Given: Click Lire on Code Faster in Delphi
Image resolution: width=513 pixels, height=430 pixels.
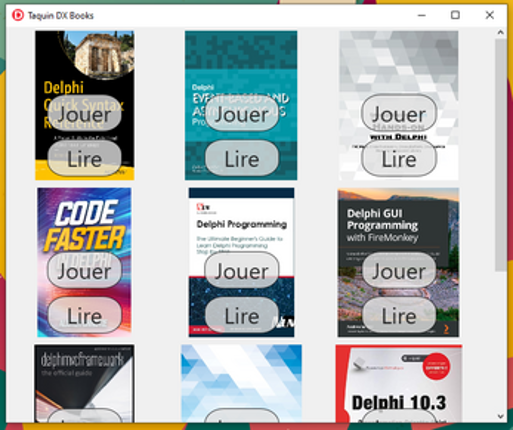Looking at the screenshot, I should (85, 315).
